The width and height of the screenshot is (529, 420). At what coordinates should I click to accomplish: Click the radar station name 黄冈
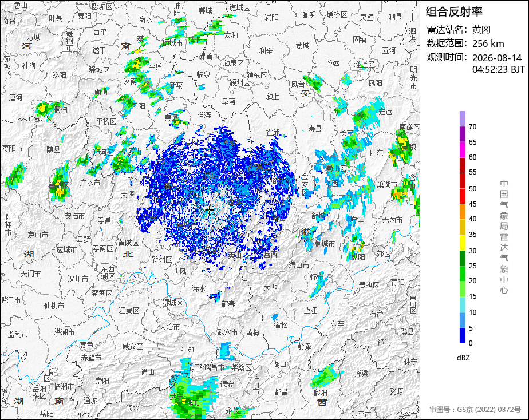[x=481, y=30]
